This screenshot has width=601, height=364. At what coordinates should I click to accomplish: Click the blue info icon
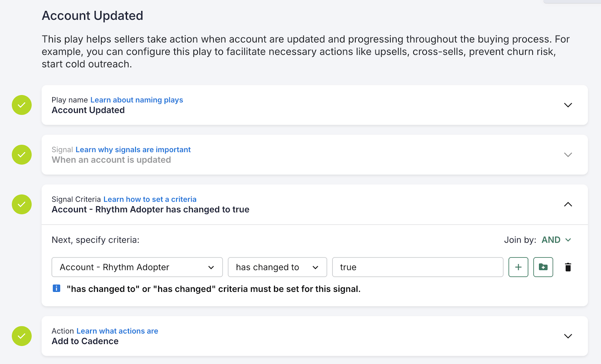click(x=56, y=288)
